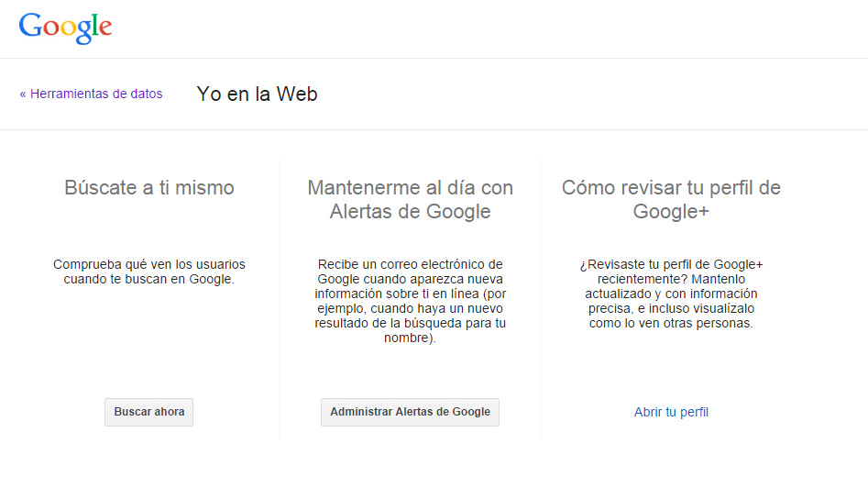Click 'Mantenerme al día con Alertas de Google' heading
The image size is (868, 499).
pyautogui.click(x=411, y=199)
